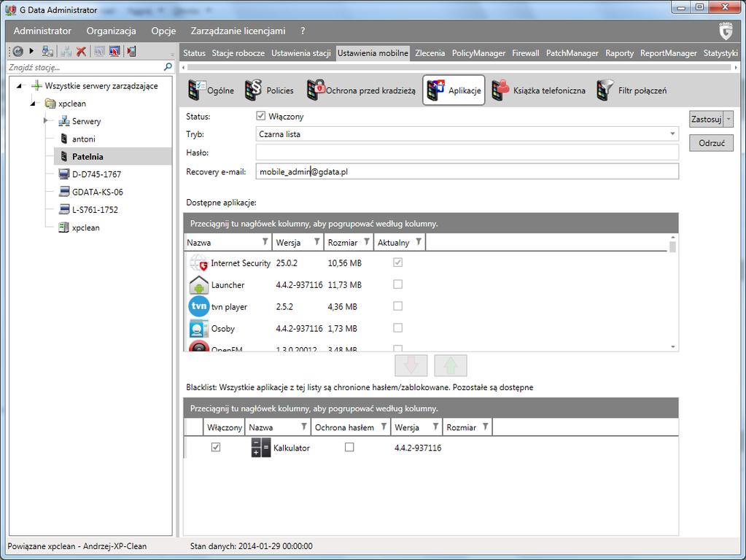Open the Organizacja menu

coord(112,31)
